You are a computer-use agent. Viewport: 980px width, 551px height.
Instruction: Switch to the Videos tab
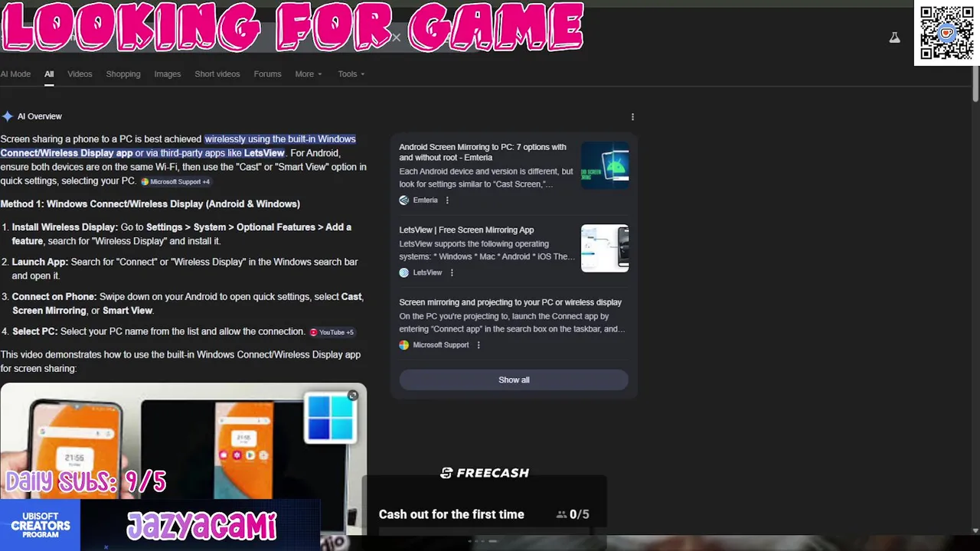[x=80, y=74]
